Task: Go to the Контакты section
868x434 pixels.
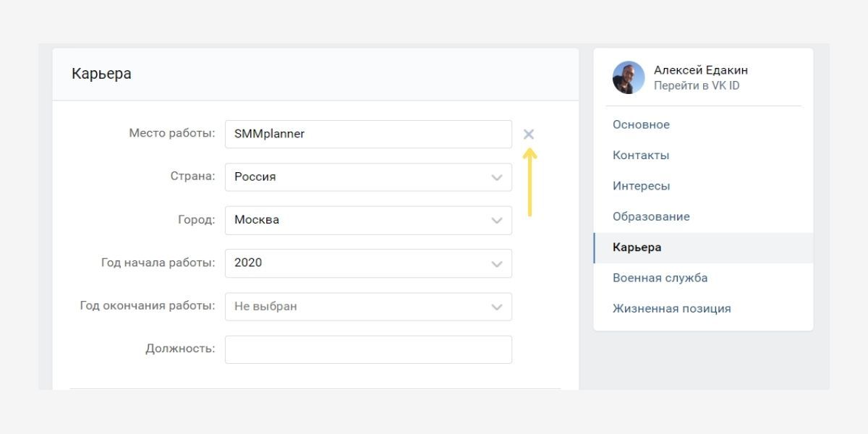Action: click(x=641, y=156)
